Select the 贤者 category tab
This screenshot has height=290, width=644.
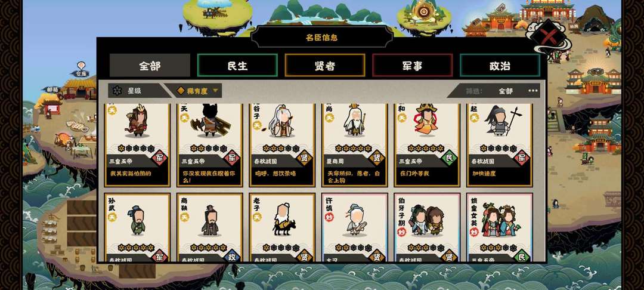[x=325, y=65]
